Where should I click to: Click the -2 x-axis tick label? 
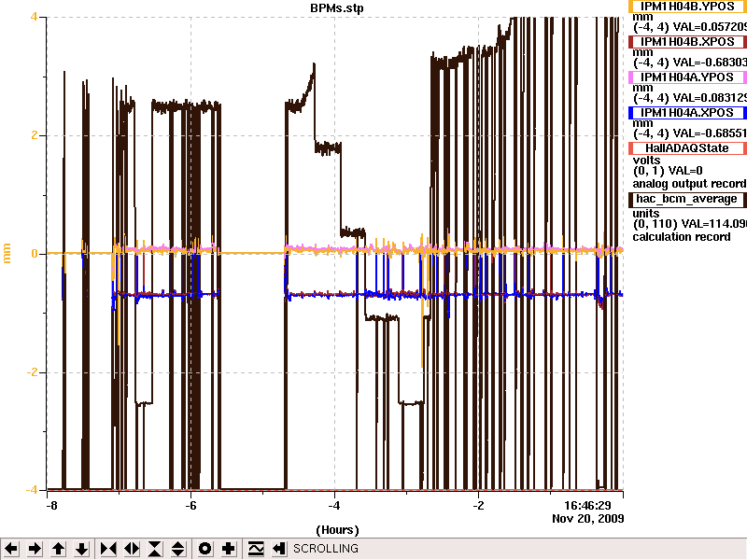click(478, 506)
